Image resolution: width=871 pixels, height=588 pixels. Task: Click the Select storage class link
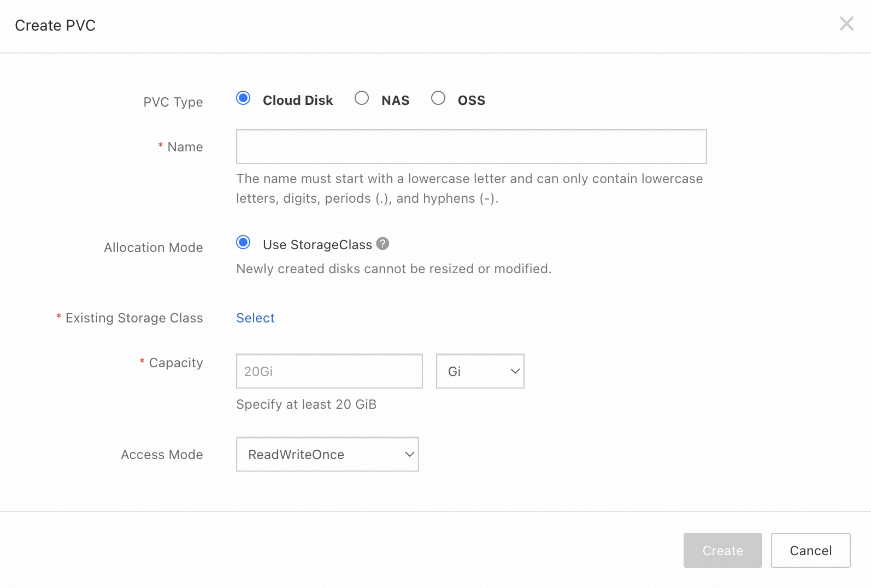(x=255, y=318)
